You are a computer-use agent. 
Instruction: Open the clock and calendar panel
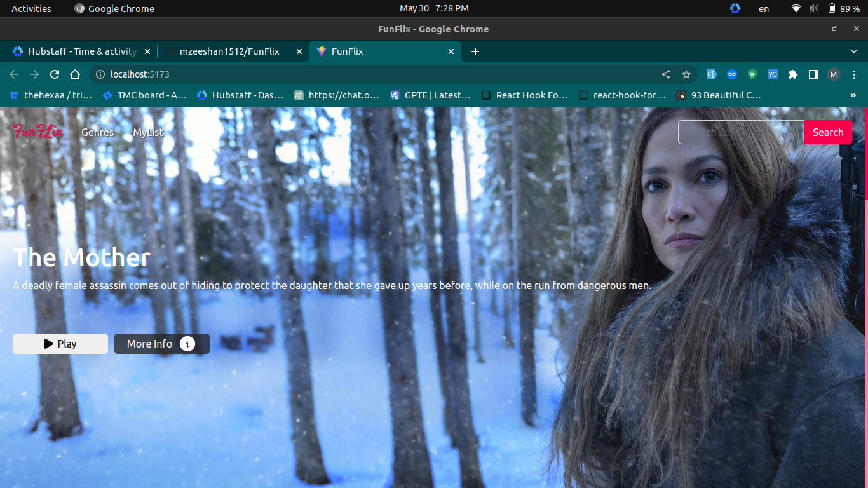click(434, 8)
